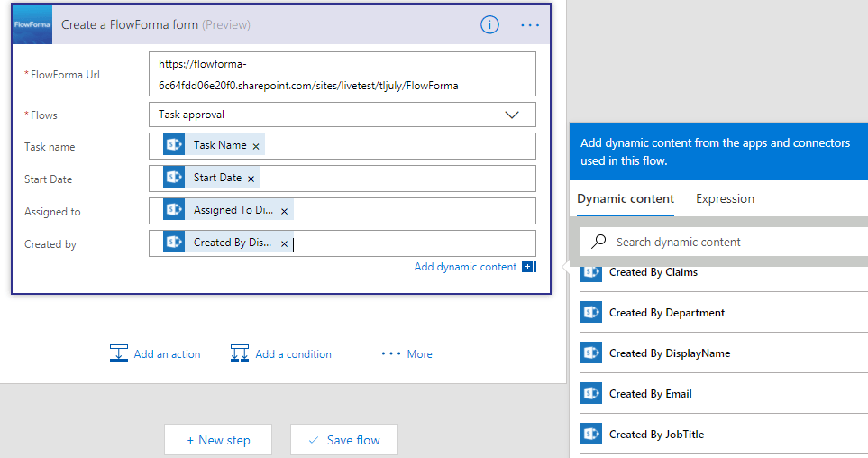The height and width of the screenshot is (458, 868).
Task: Open the info icon on FlowForma form header
Action: pyautogui.click(x=489, y=24)
